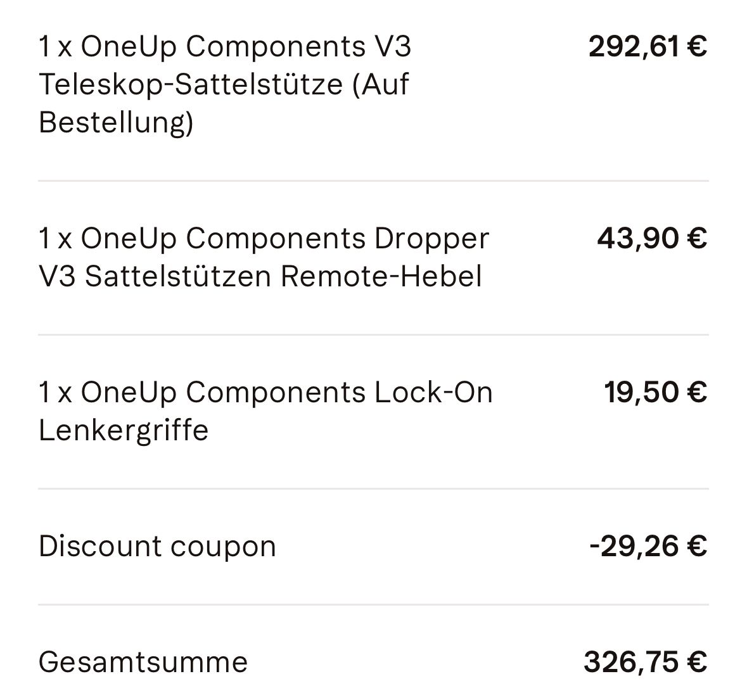Click the 43,90 € price
Viewport: 747px width, 700px height.
pos(652,239)
